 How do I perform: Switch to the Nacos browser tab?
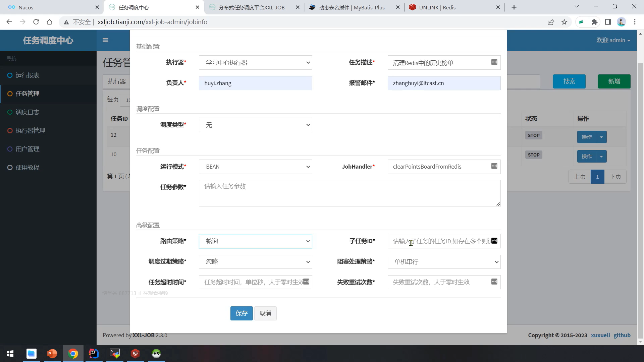[x=50, y=7]
